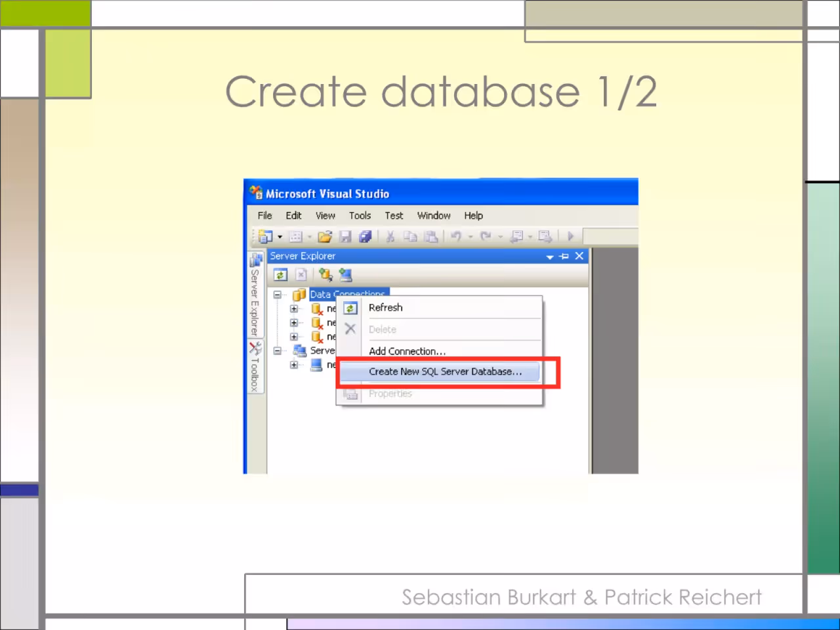Open the New Project dropdown arrow
This screenshot has height=630, width=840.
click(280, 237)
